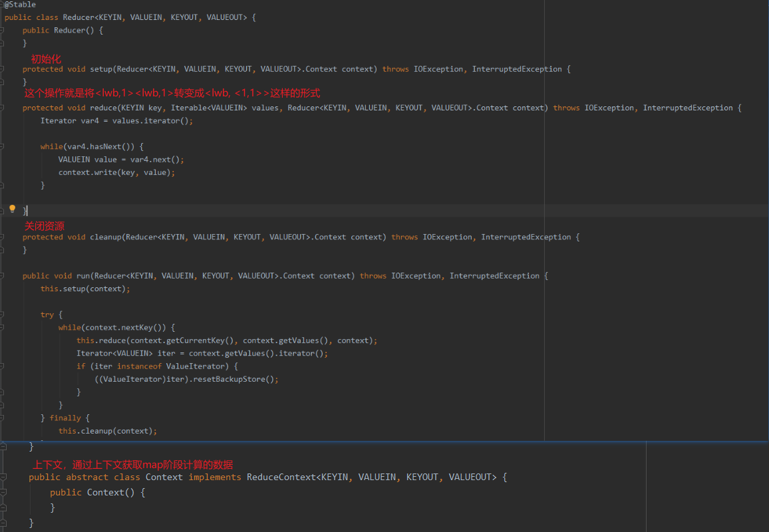
Task: Collapse the while(var4.hasNext()) fold marker
Action: (x=2, y=146)
